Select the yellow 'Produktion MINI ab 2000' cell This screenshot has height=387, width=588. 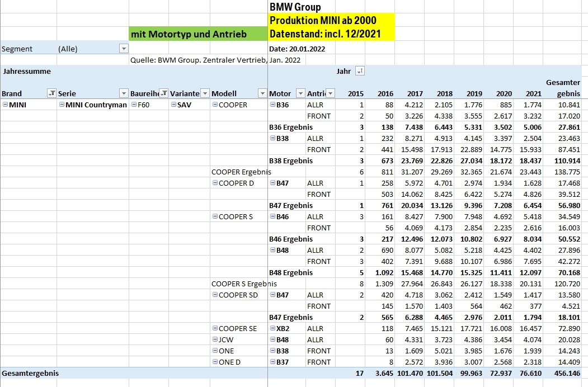[x=331, y=21]
